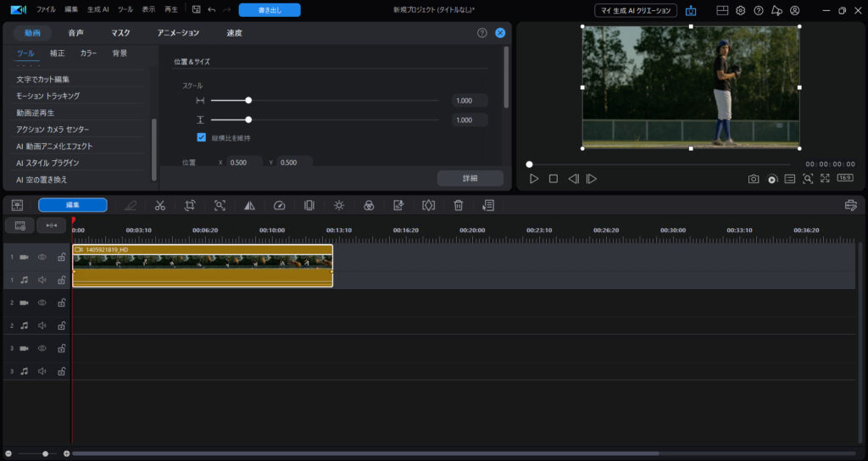Click the lighting adjustment sun icon
Image resolution: width=868 pixels, height=461 pixels.
tap(339, 205)
